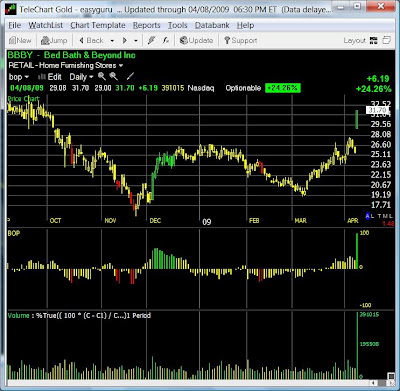
Task: Go Back to the previous symbol
Action: pyautogui.click(x=91, y=41)
